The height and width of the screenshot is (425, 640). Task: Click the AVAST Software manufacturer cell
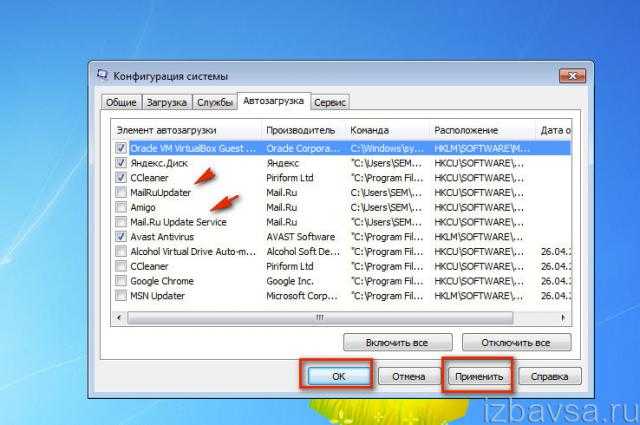[301, 237]
